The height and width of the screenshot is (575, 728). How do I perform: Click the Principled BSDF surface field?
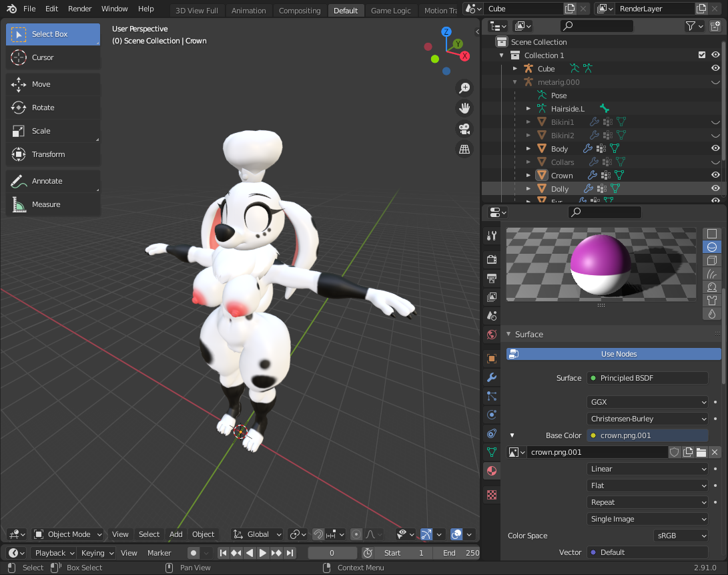(x=647, y=378)
